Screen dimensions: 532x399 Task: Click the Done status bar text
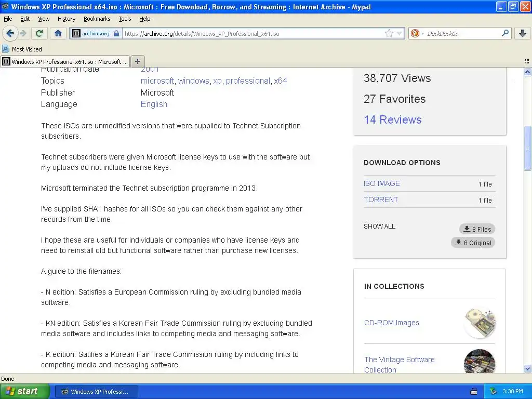tap(7, 379)
